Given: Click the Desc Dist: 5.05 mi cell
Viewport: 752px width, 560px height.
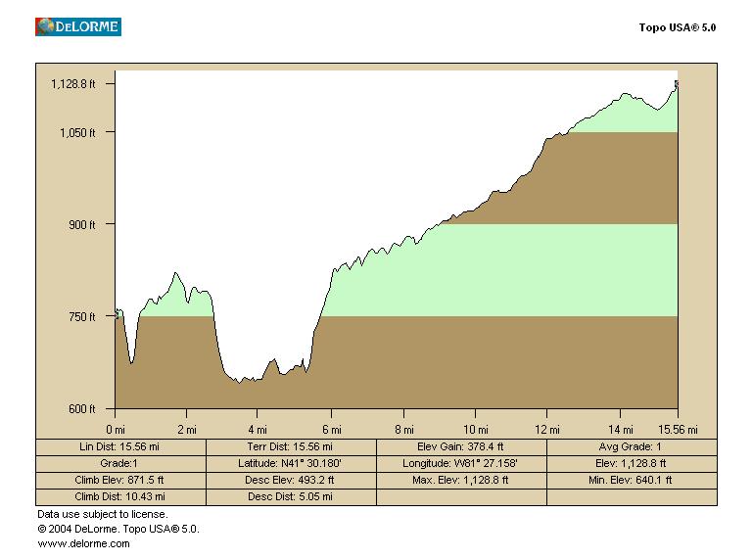Looking at the screenshot, I should (290, 496).
